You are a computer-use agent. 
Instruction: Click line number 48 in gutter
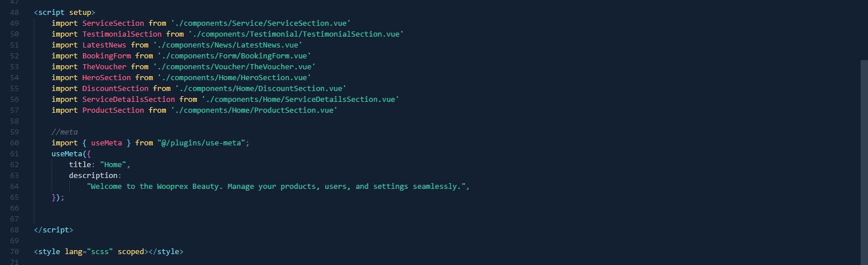14,12
